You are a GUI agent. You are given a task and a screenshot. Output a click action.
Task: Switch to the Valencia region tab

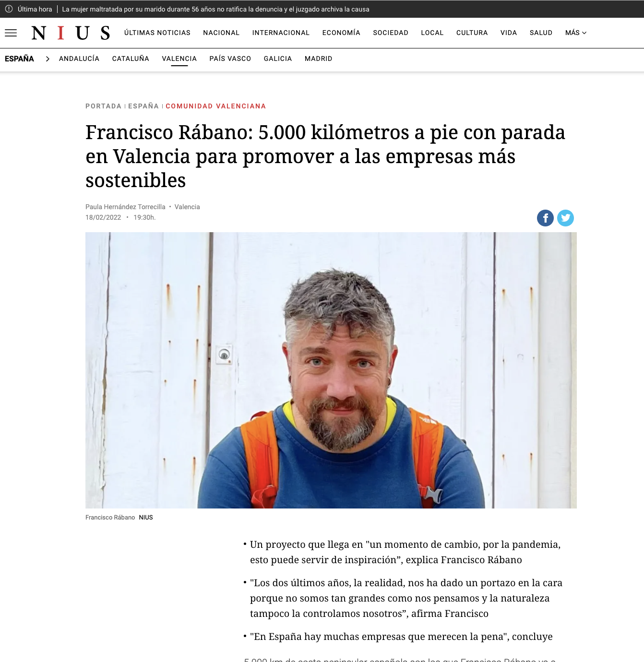tap(179, 59)
